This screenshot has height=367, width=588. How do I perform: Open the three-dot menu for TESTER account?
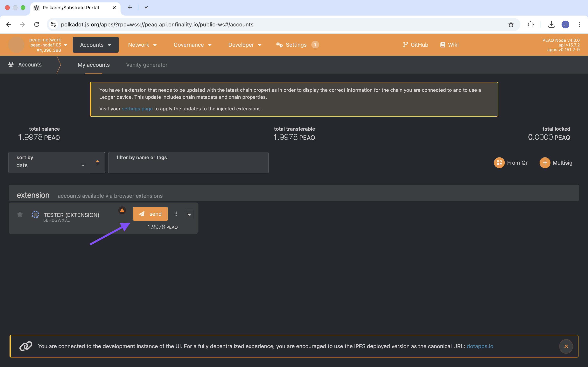176,214
